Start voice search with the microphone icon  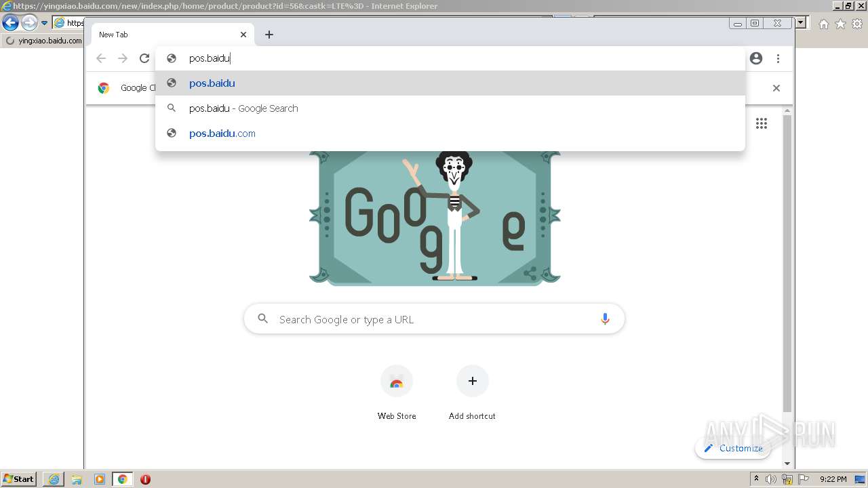point(605,319)
